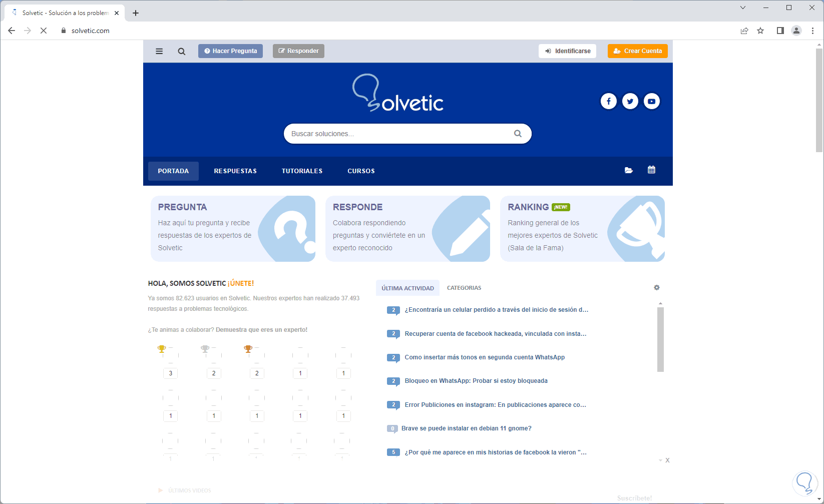
Task: Go back with browser back arrow
Action: pyautogui.click(x=12, y=31)
